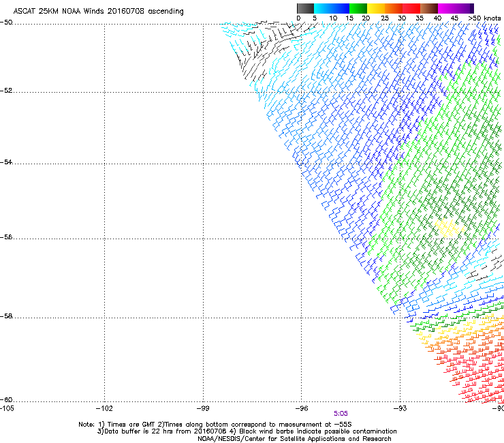Click the red 30-35 knots legend swatch
Viewport: 504px width, 443px height.
[411, 8]
